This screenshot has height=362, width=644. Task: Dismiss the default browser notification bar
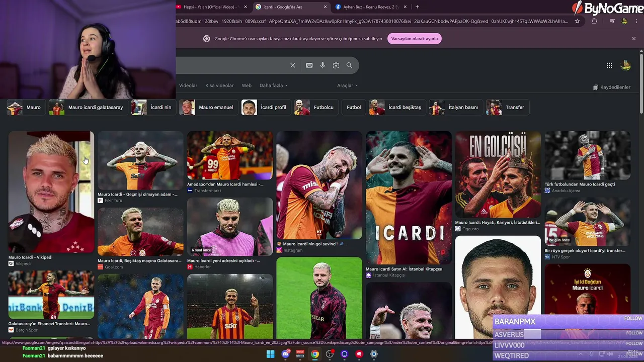coord(634,39)
